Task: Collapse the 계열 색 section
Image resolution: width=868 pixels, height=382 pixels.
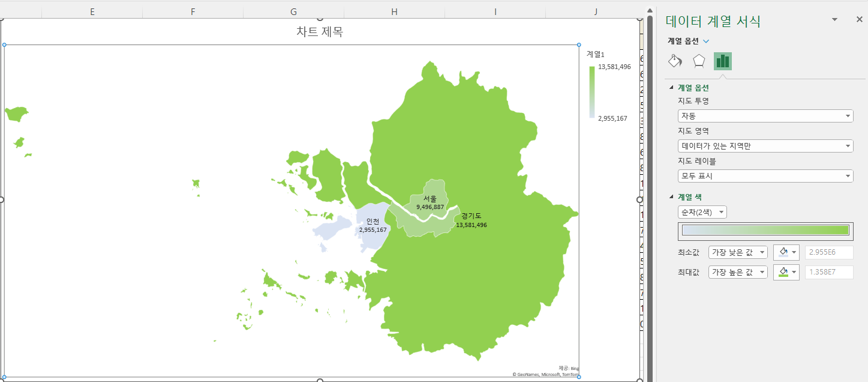Action: coord(672,197)
